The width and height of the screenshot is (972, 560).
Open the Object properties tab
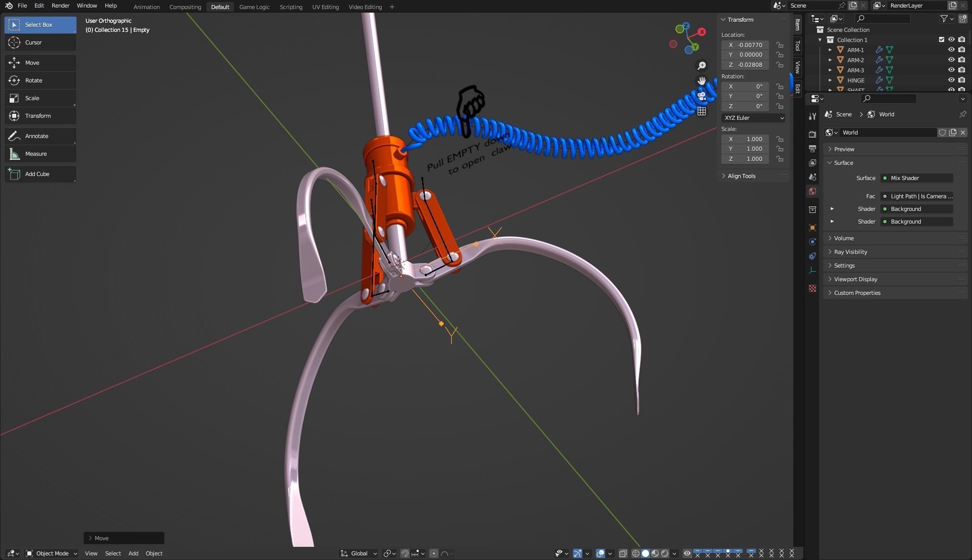[x=813, y=228]
